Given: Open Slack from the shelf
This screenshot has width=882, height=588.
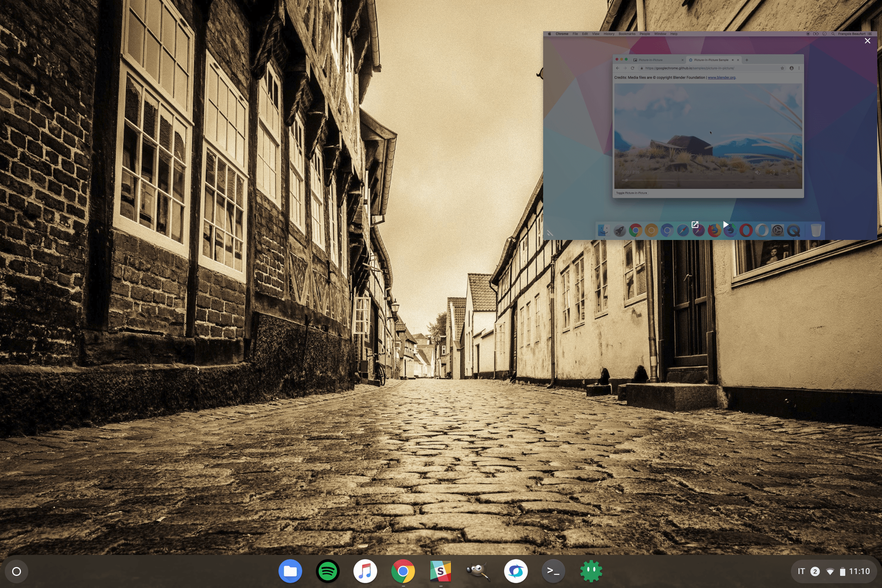Looking at the screenshot, I should pyautogui.click(x=441, y=571).
